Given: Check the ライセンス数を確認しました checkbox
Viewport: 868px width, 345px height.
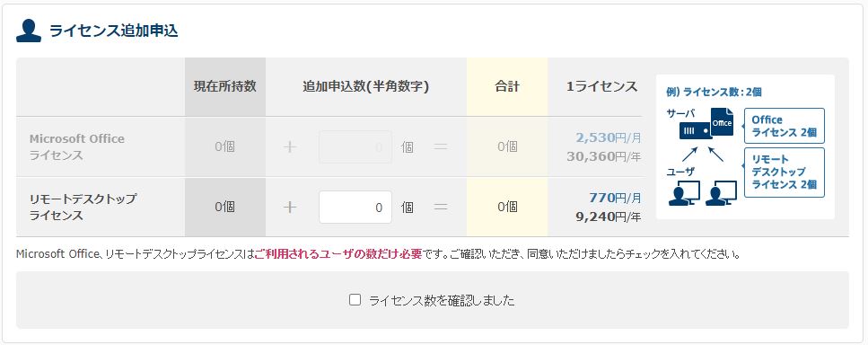Looking at the screenshot, I should (355, 299).
